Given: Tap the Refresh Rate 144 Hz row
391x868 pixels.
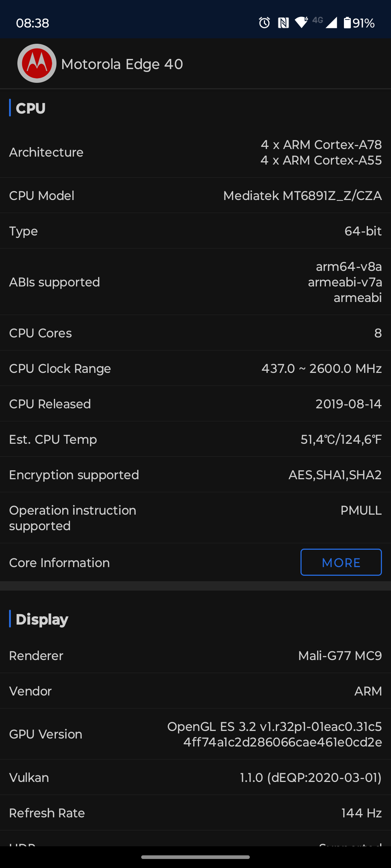Looking at the screenshot, I should [195, 813].
